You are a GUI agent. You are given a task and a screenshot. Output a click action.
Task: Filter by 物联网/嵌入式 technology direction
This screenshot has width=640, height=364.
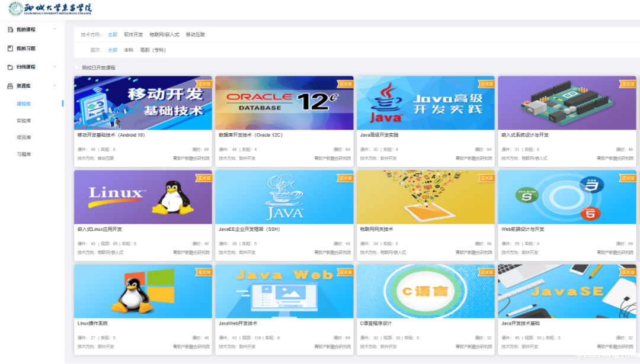[164, 35]
